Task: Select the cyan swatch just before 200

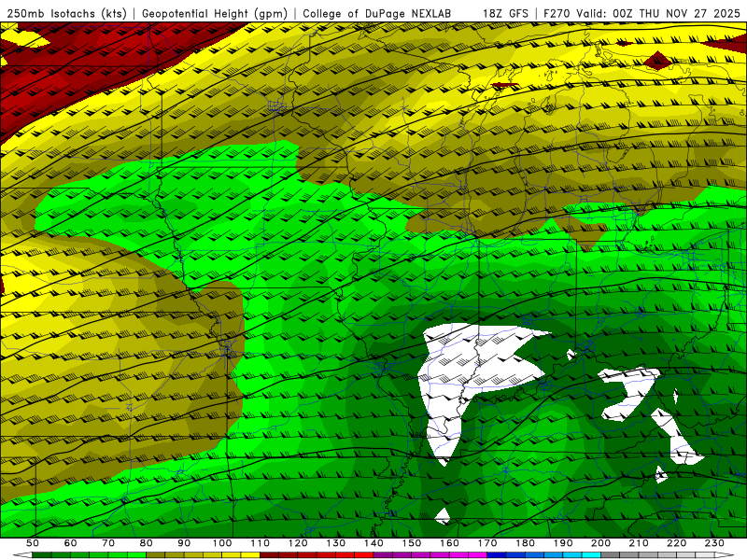Action: click(591, 554)
